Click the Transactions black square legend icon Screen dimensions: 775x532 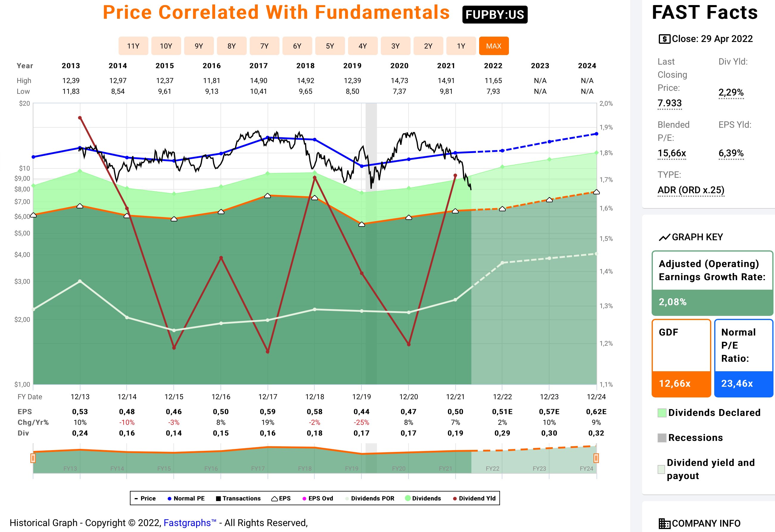point(218,499)
